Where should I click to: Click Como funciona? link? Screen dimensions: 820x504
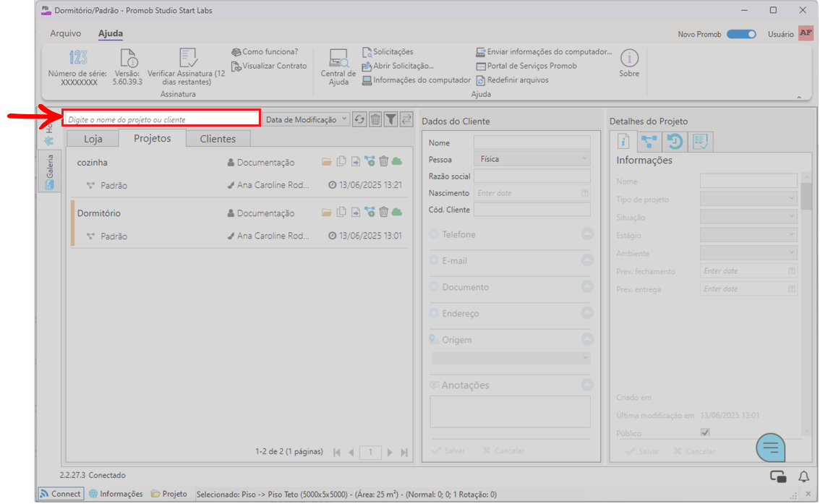pyautogui.click(x=265, y=52)
